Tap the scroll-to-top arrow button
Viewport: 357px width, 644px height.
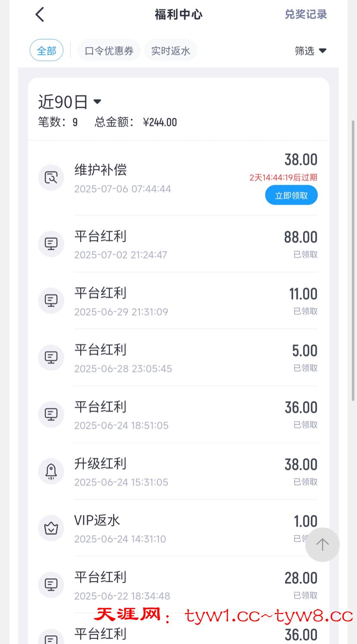tap(322, 545)
